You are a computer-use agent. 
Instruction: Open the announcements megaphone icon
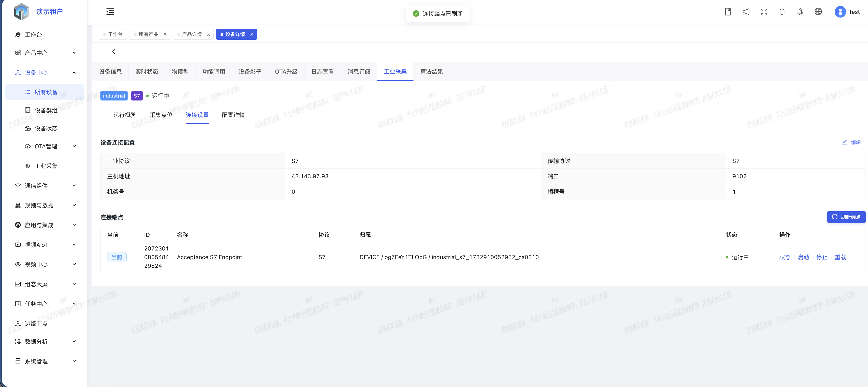pos(746,12)
